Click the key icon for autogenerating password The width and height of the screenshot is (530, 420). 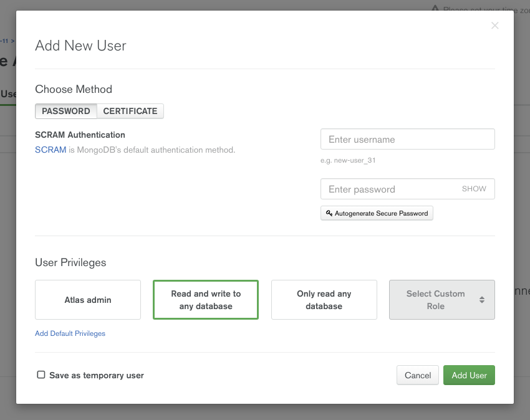tap(329, 213)
